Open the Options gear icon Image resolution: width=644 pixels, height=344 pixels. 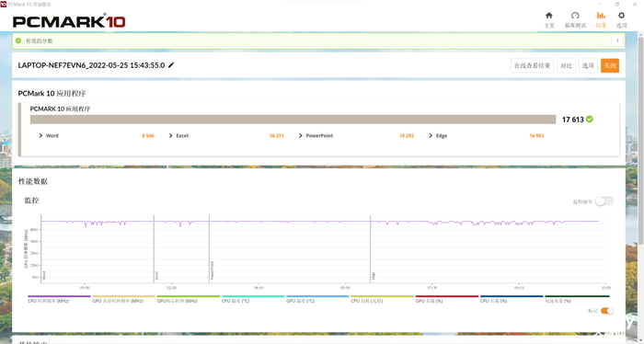(621, 16)
